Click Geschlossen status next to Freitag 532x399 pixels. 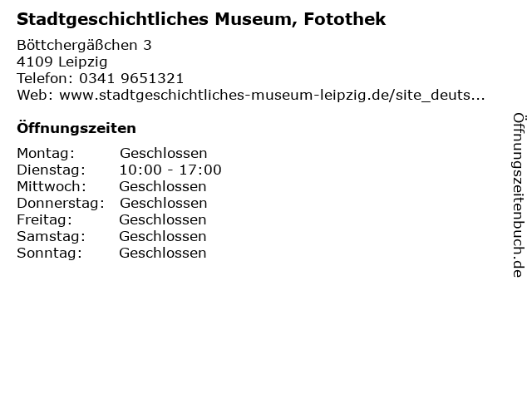coord(163,219)
